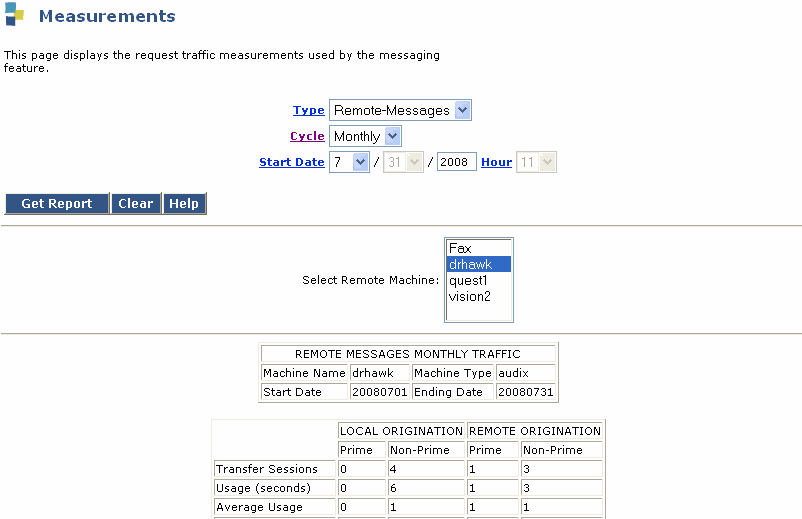The width and height of the screenshot is (802, 519).
Task: Click the Clear button
Action: (x=136, y=204)
